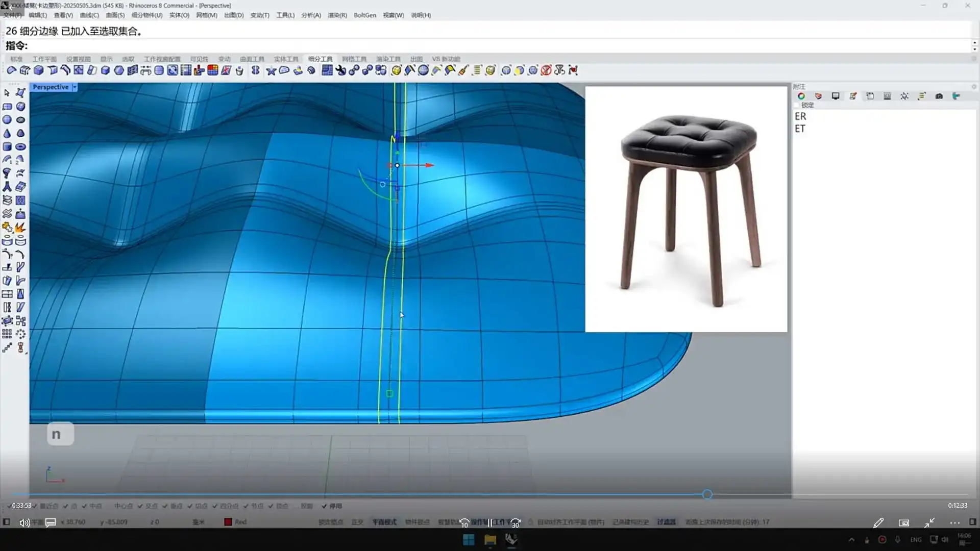The height and width of the screenshot is (551, 980).
Task: Toggle the 锁定 checkbox in notes panel
Action: (x=797, y=105)
